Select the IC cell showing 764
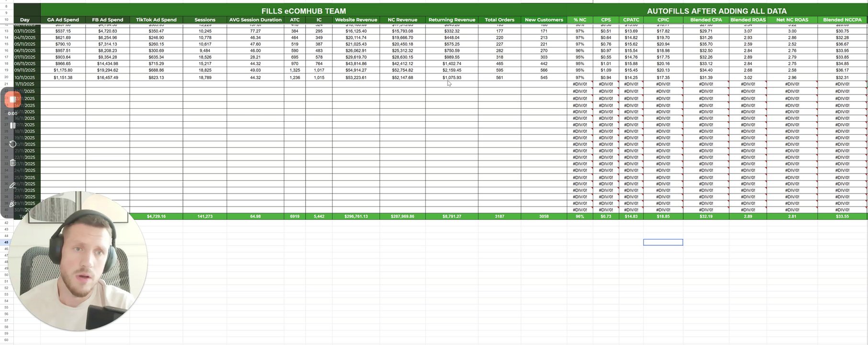 pyautogui.click(x=319, y=63)
